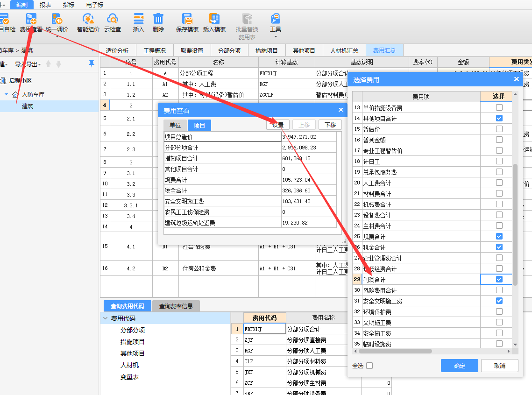Click the 选择 column header

click(x=498, y=96)
